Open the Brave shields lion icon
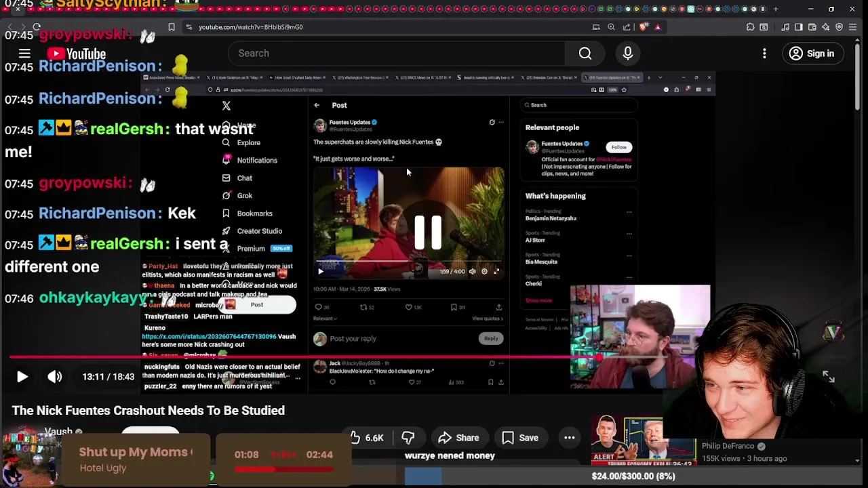This screenshot has height=488, width=868. click(x=643, y=27)
